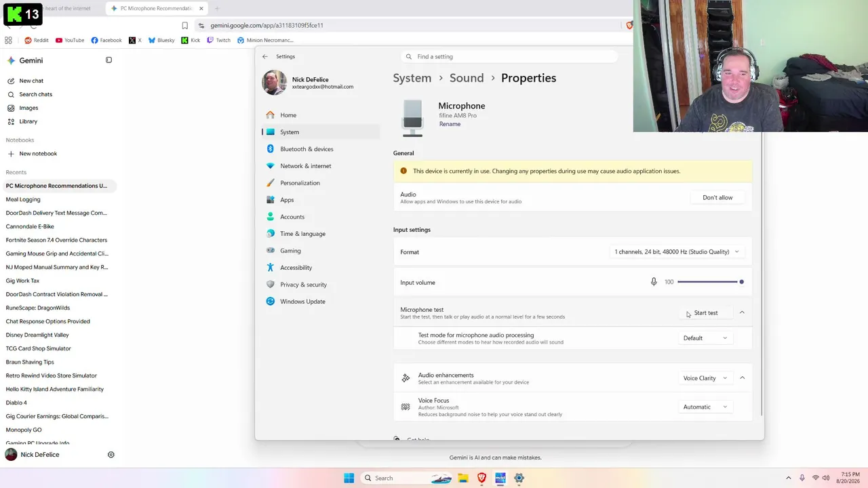Open the Voice Focus Automatic dropdown

point(705,407)
